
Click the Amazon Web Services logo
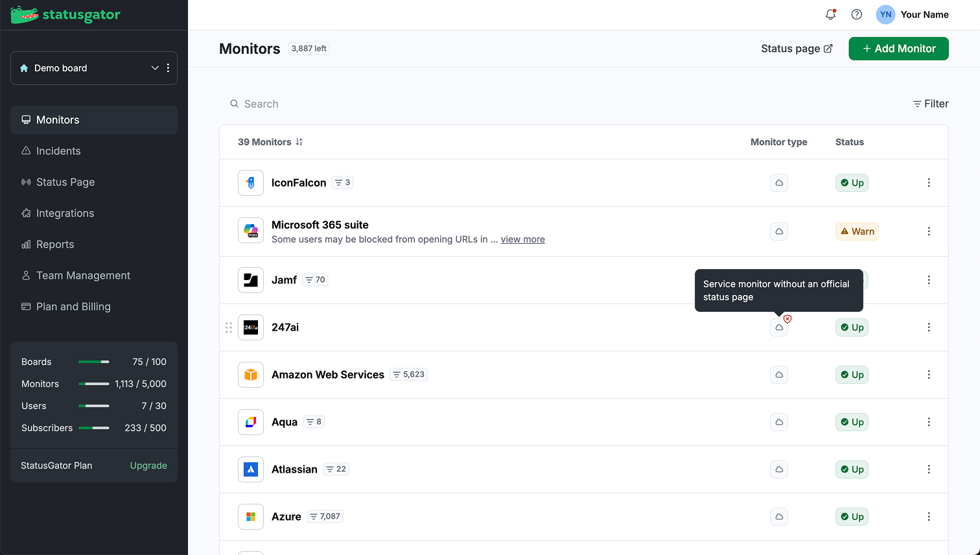click(x=251, y=375)
